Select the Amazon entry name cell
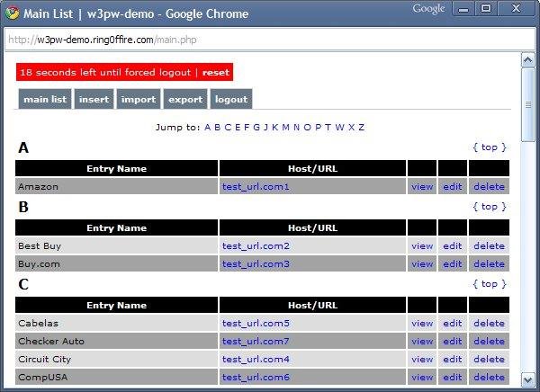This screenshot has width=540, height=392. pos(116,186)
